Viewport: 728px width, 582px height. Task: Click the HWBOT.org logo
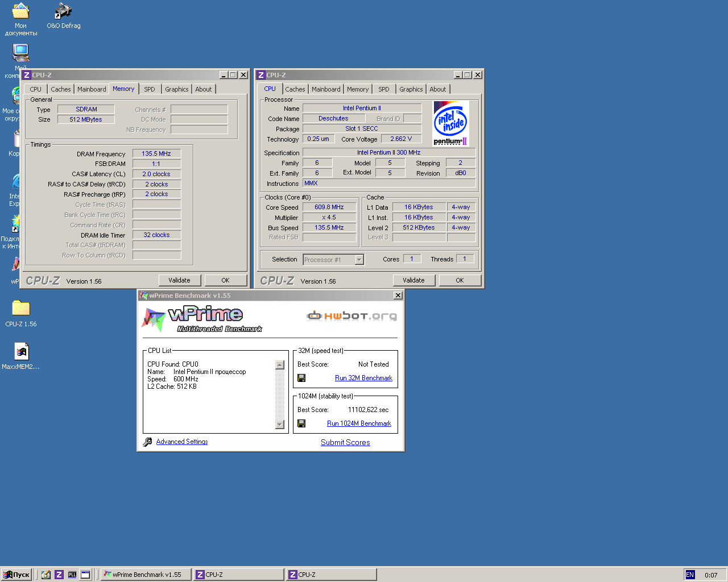tap(351, 316)
